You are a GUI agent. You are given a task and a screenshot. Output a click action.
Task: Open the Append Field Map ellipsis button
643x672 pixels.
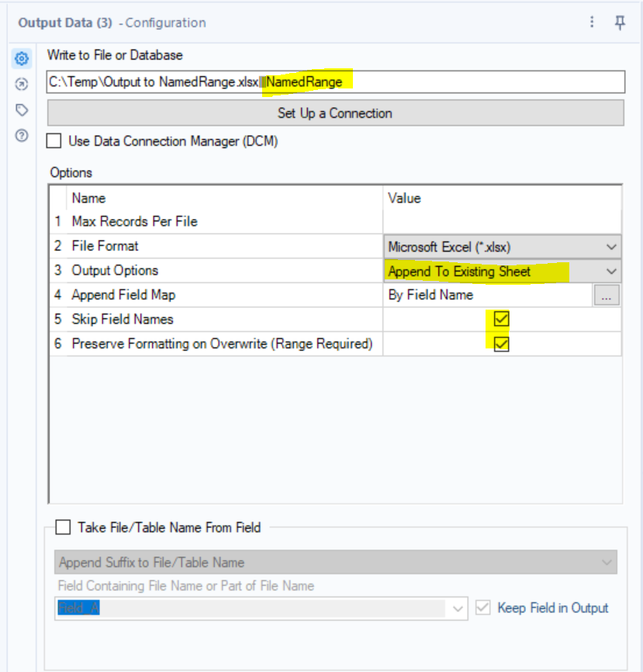tap(607, 295)
